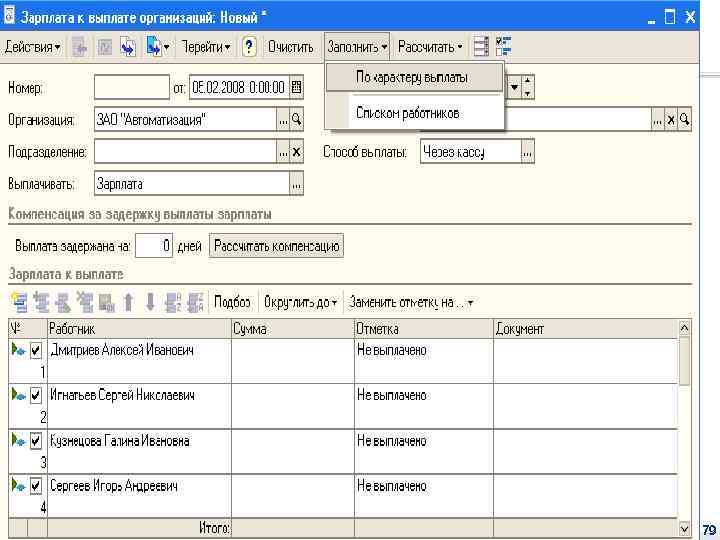Click the blue document transfer toolbar icon

128,47
